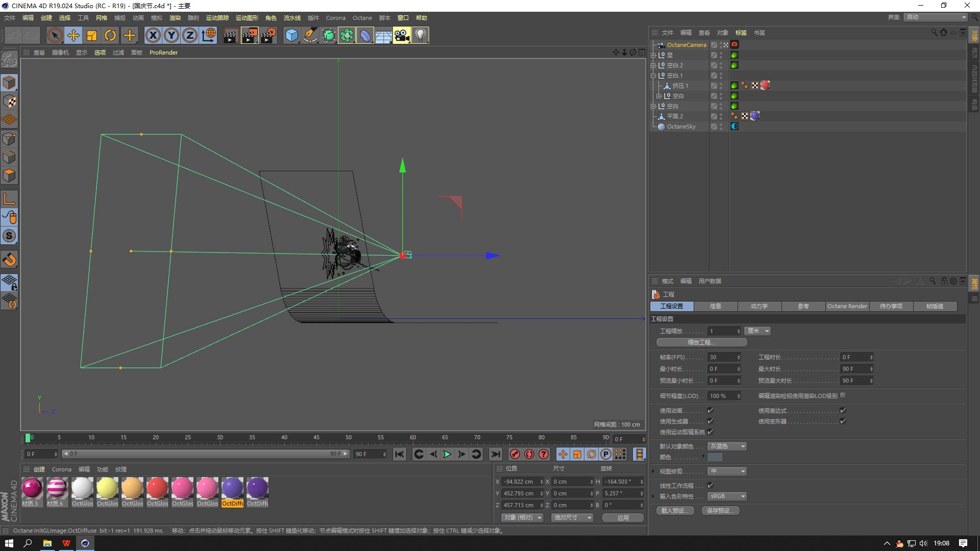Open the floor environment object icon
This screenshot has height=551, width=980.
pyautogui.click(x=383, y=35)
